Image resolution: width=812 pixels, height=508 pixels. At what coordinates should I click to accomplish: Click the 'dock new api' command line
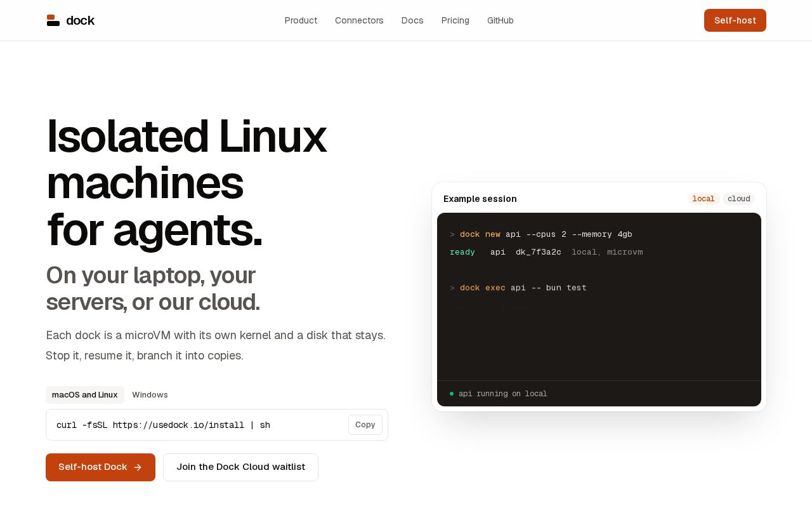[x=541, y=234]
